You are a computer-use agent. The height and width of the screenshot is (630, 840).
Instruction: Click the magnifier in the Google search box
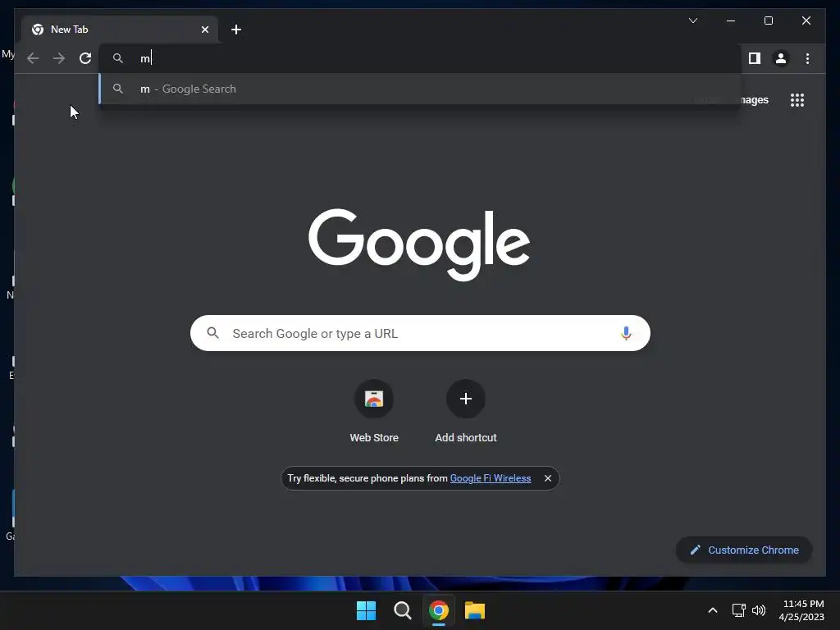[212, 333]
